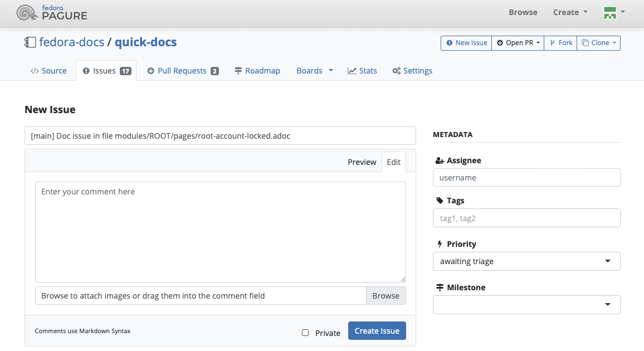Viewport: 644px width, 351px height.
Task: Click the Fork button
Action: click(560, 43)
